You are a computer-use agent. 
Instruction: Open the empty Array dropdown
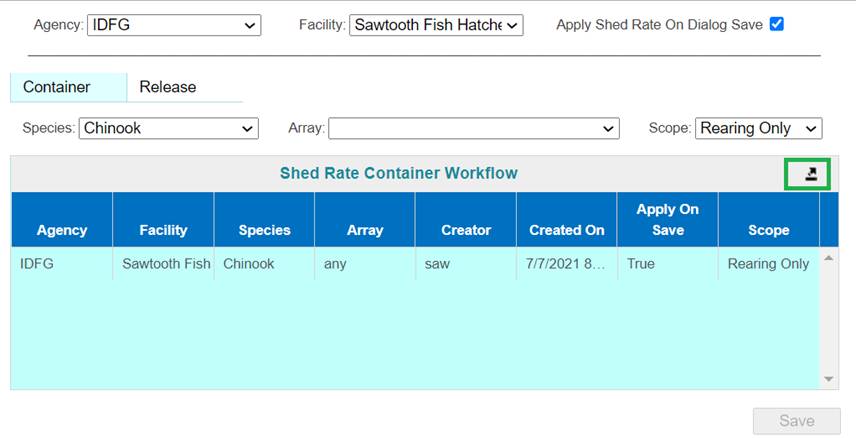click(x=473, y=128)
